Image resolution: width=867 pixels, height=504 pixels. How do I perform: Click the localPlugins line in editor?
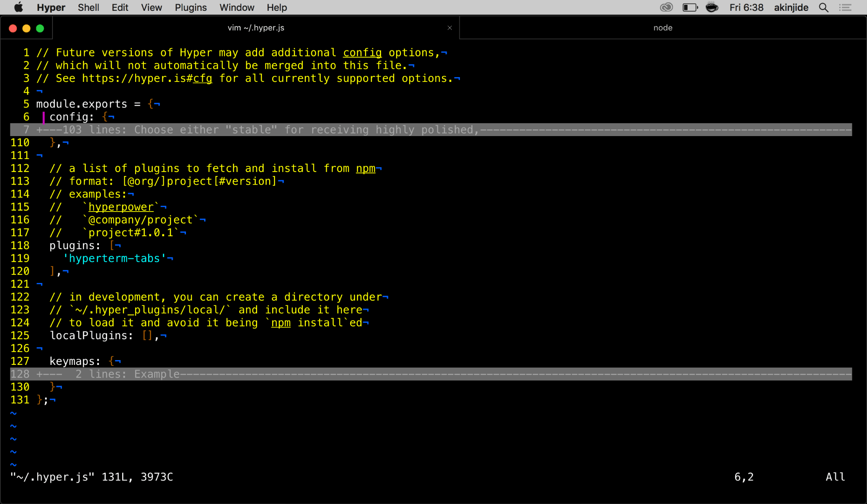91,335
